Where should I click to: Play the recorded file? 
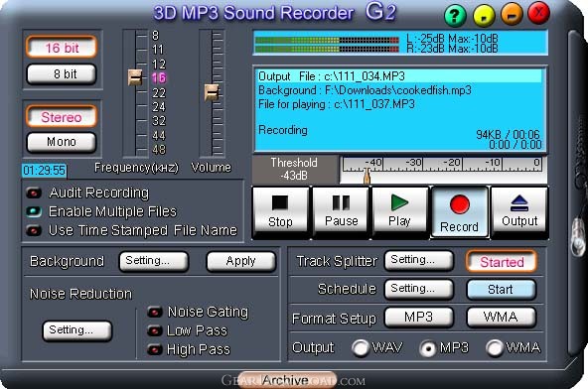pyautogui.click(x=399, y=211)
